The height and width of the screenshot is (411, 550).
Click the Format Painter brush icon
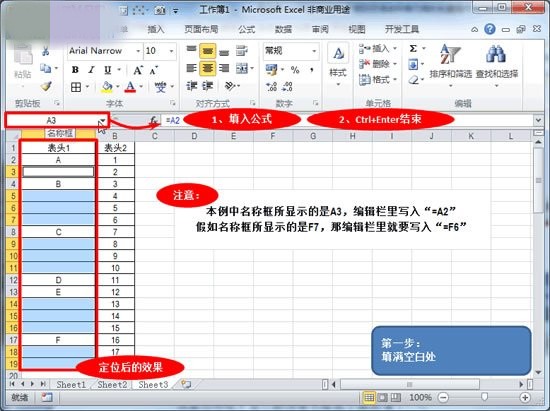point(46,86)
